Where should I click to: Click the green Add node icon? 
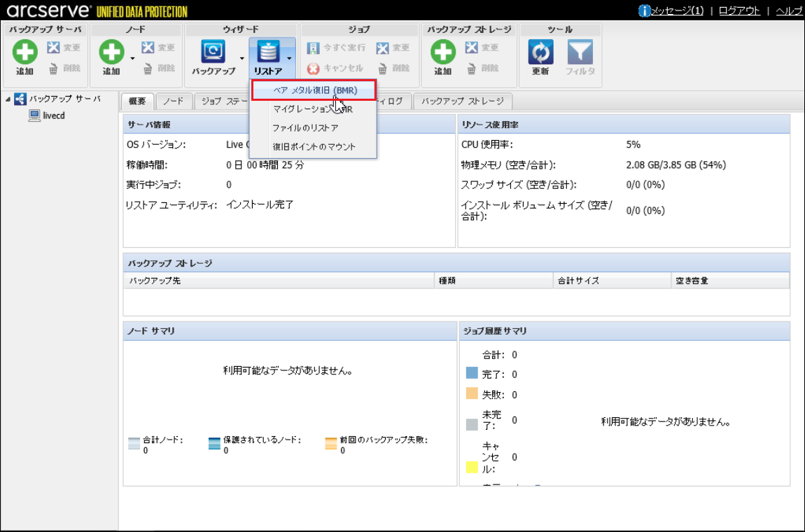coord(111,52)
